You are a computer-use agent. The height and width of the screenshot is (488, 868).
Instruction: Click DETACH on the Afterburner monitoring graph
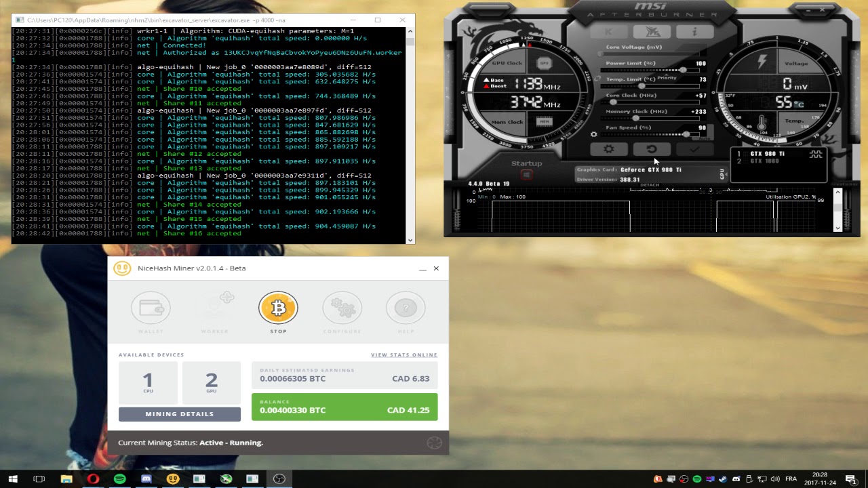(650, 185)
